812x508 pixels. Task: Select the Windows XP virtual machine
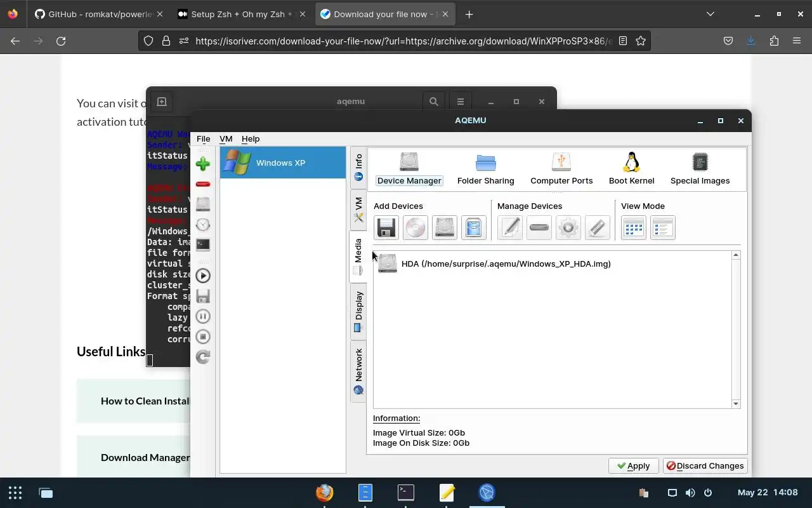tap(283, 163)
